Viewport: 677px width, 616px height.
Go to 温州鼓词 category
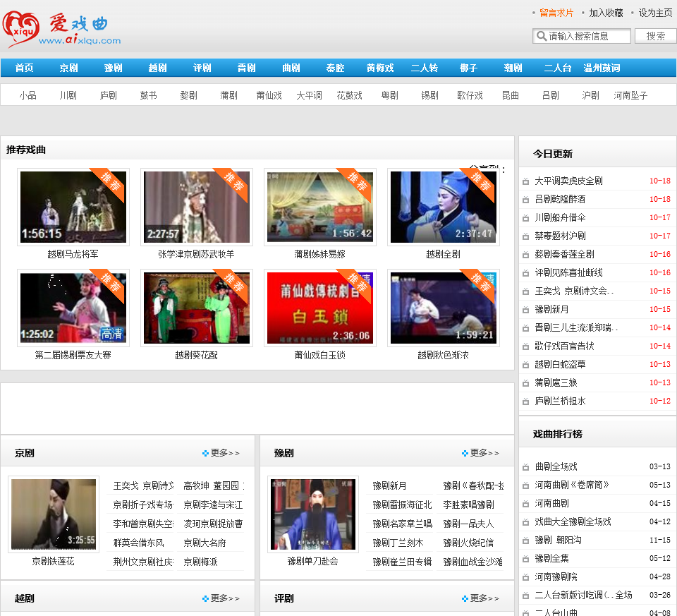tap(602, 68)
